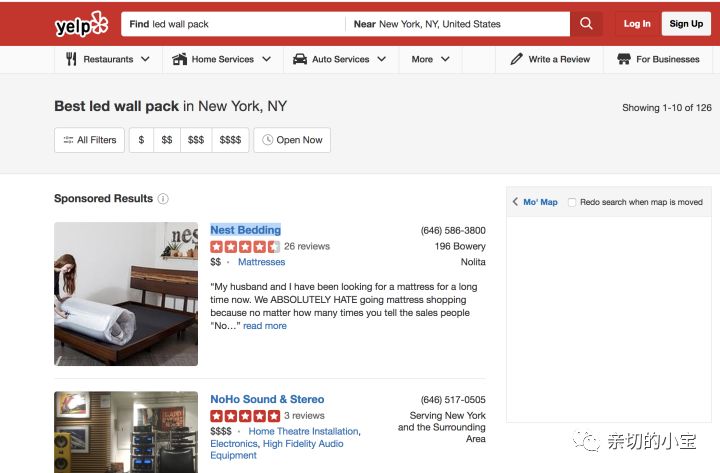Expand the Auto Services dropdown

[x=341, y=59]
